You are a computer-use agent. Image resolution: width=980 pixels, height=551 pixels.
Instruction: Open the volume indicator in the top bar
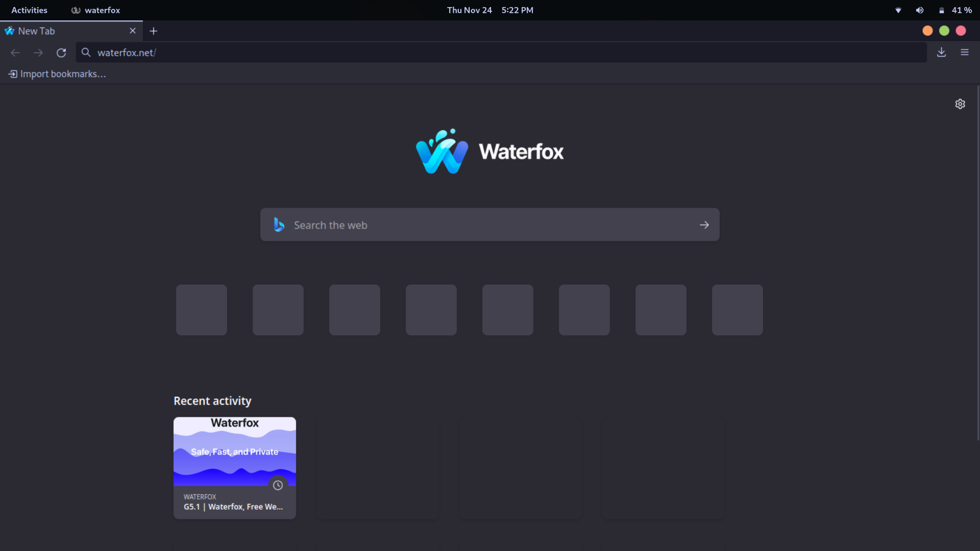(x=920, y=10)
